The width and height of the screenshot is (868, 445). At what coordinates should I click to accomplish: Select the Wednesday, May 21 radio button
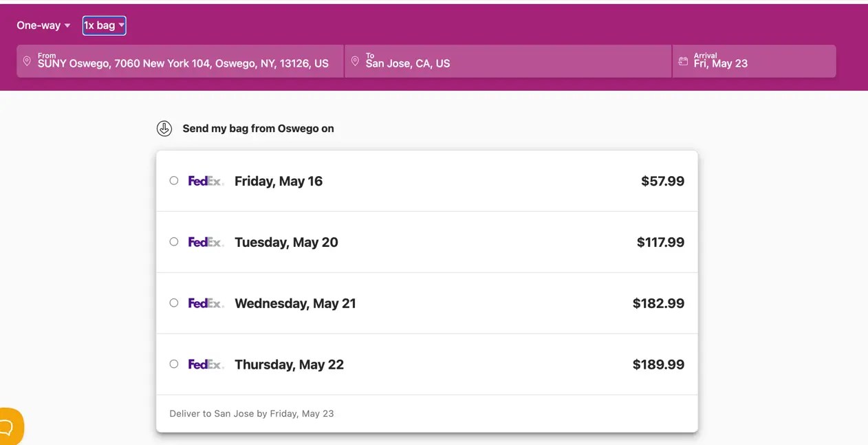click(174, 303)
